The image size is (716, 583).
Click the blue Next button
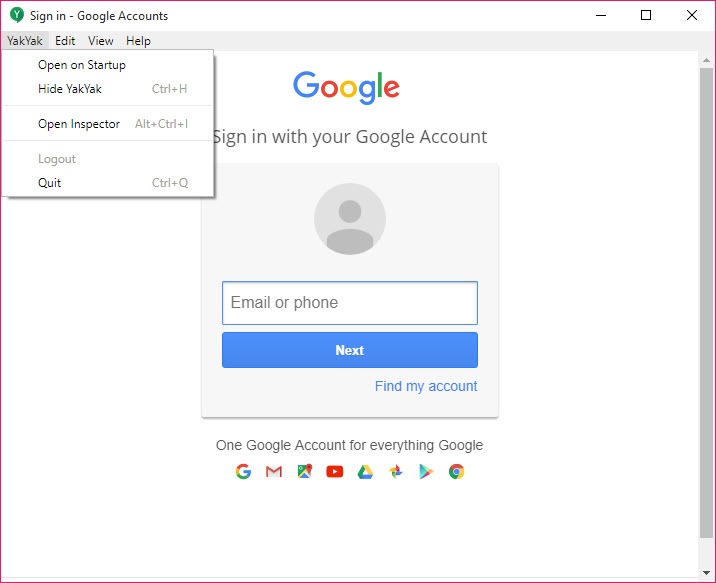pos(350,350)
